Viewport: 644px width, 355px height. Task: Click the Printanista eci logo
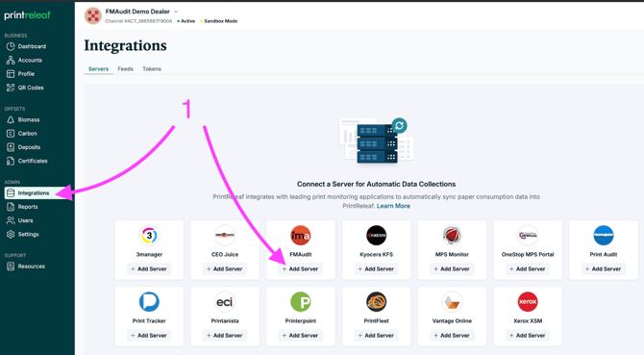[225, 302]
